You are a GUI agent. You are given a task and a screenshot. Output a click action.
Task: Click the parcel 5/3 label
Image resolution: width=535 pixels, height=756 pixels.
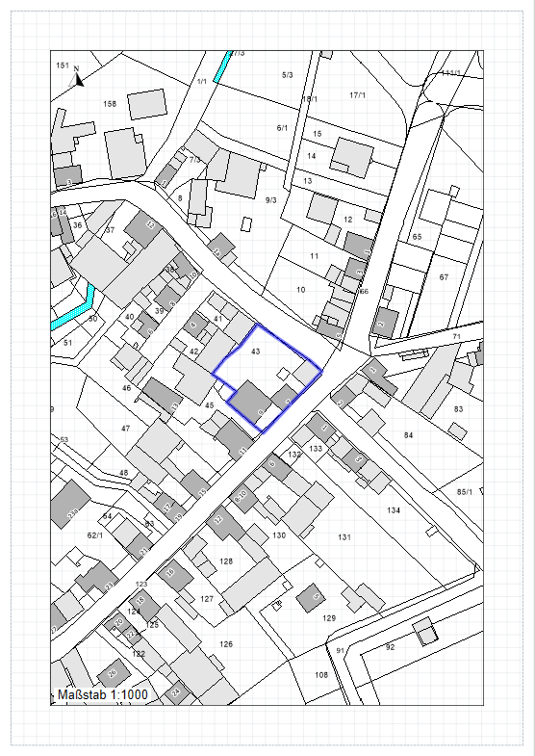click(287, 75)
